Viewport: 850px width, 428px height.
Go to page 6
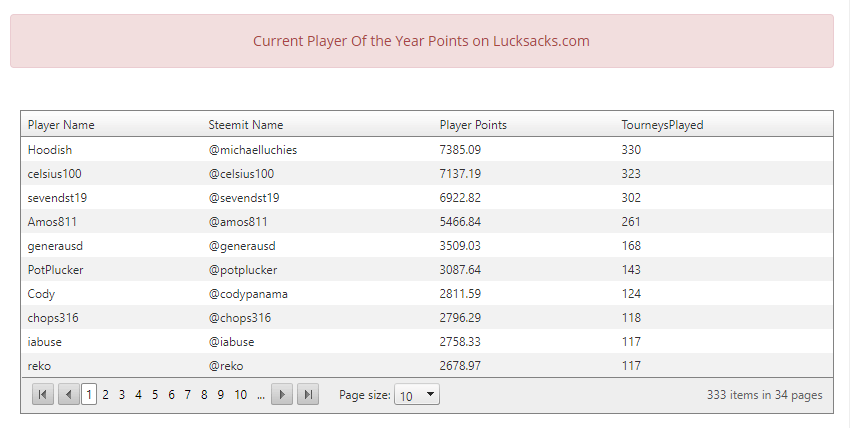click(x=171, y=395)
